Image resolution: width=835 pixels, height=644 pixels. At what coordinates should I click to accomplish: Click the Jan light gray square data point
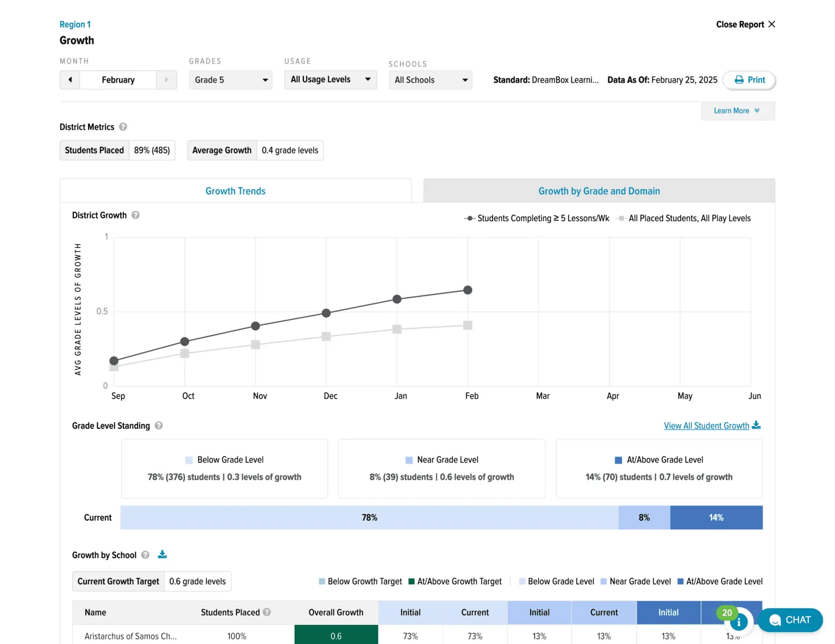click(x=397, y=329)
